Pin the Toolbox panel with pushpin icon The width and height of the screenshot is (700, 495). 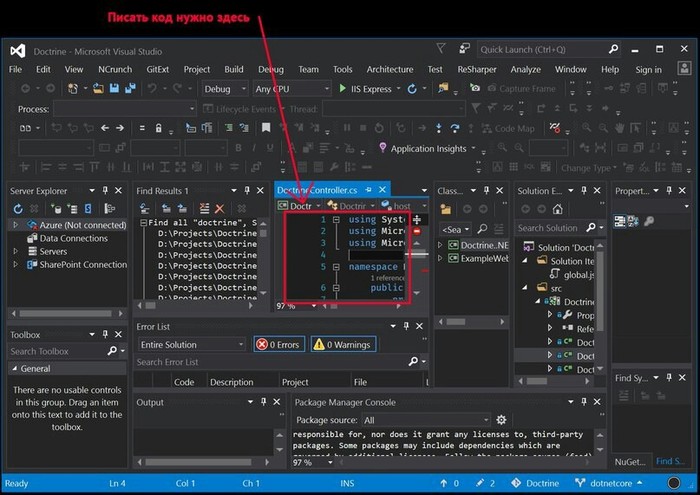104,335
